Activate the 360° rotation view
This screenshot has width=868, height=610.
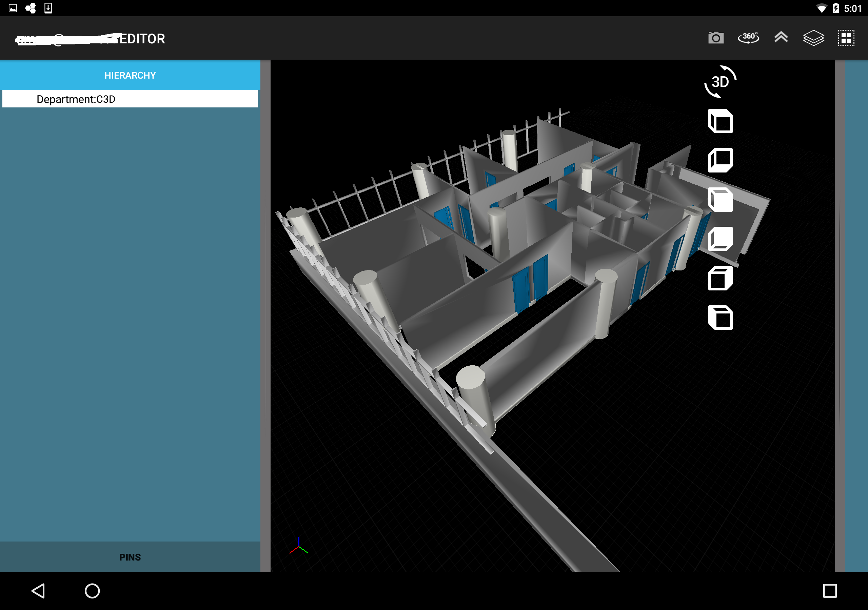click(x=748, y=38)
